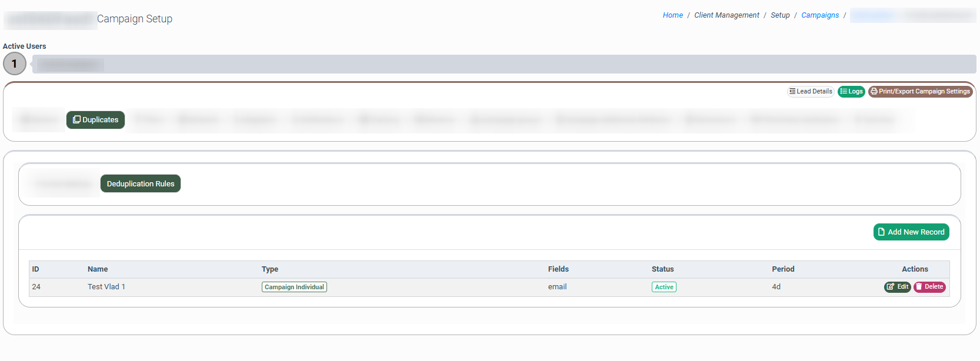Open the campaign Logs list
980x361 pixels.
pos(851,92)
